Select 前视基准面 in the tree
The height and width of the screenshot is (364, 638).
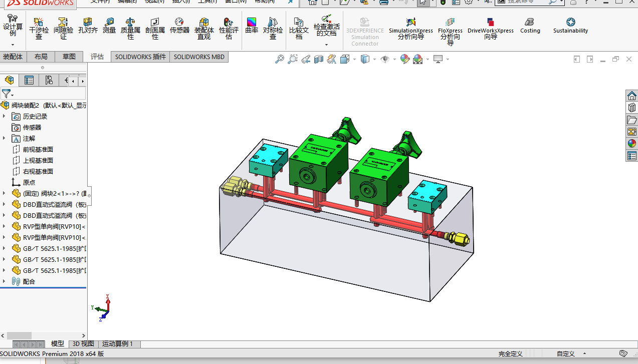(x=38, y=149)
